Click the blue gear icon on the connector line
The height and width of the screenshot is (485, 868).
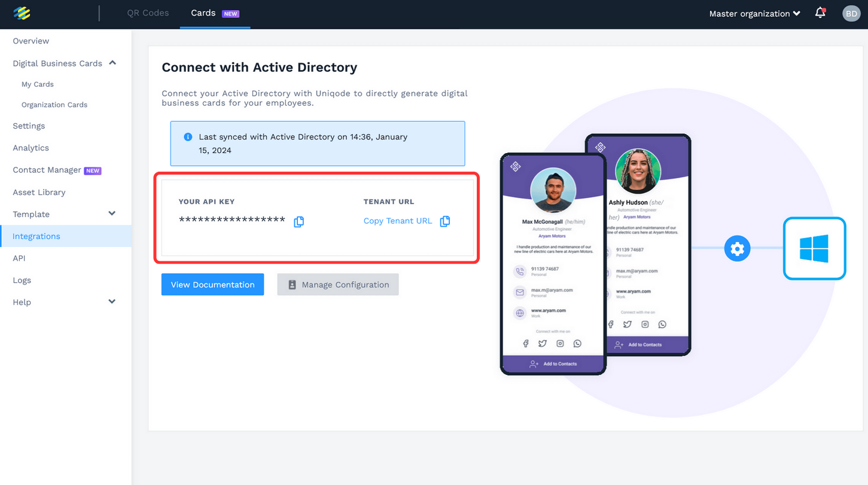point(737,248)
